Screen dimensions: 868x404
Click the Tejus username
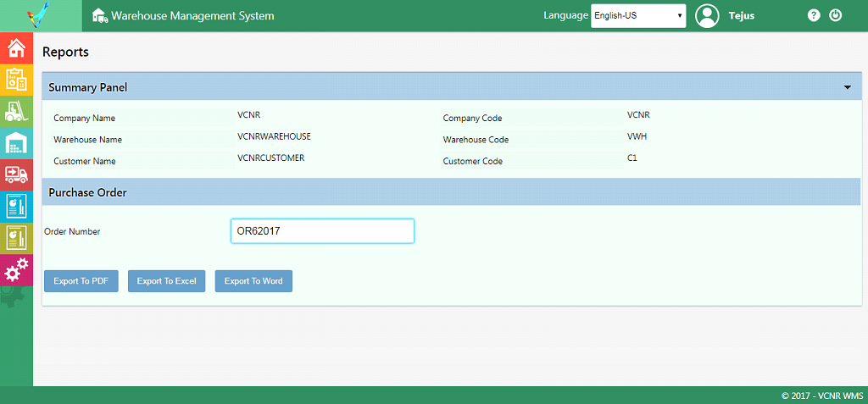click(741, 16)
